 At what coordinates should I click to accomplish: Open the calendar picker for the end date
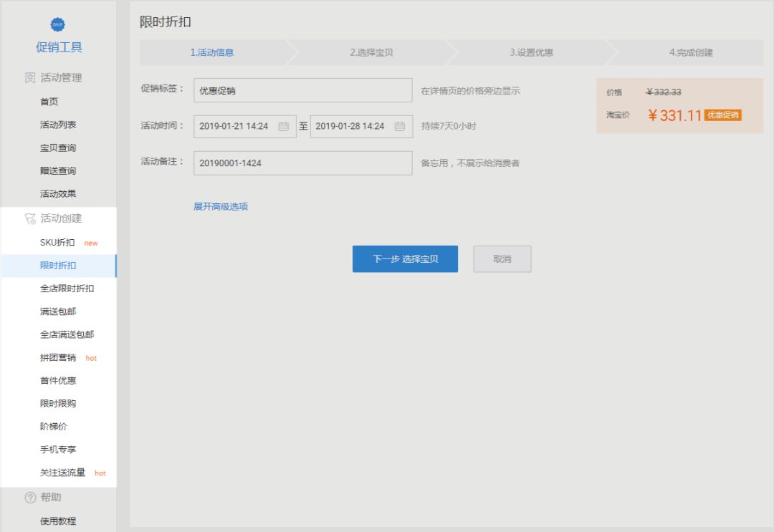click(x=401, y=125)
